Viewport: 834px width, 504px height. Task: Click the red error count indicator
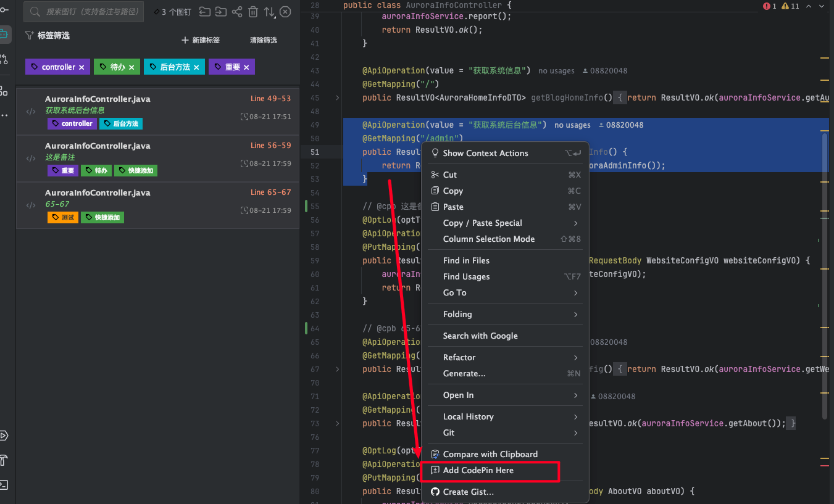click(770, 6)
